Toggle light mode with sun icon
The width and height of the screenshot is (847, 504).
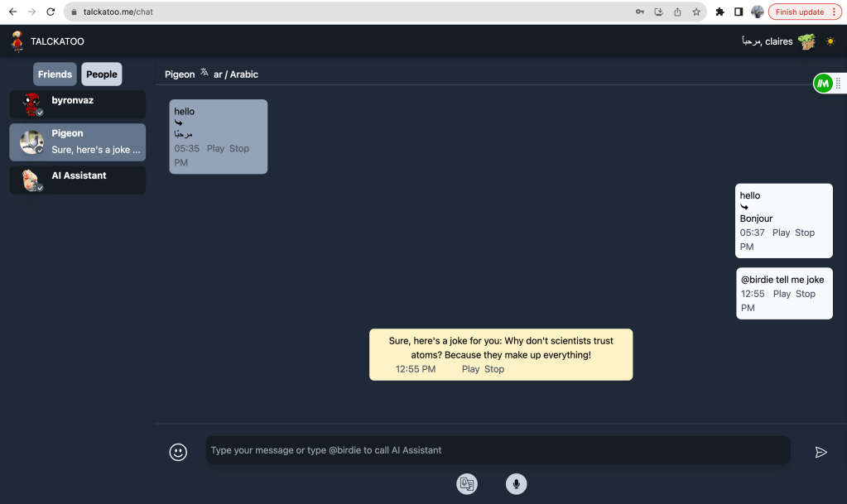(x=830, y=41)
